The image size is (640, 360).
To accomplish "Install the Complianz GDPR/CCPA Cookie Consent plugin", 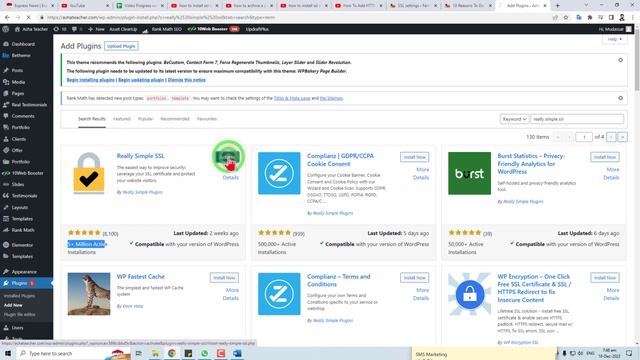I will (x=414, y=157).
